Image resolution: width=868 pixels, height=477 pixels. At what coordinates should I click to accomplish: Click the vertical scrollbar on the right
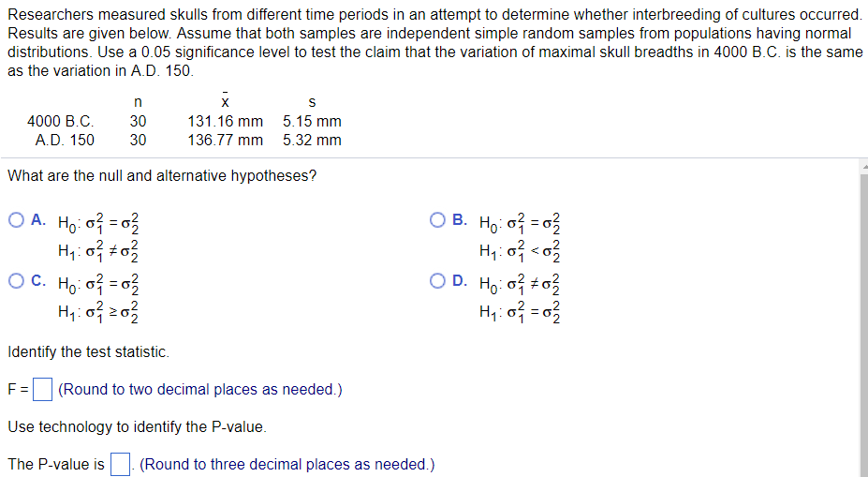click(x=862, y=319)
